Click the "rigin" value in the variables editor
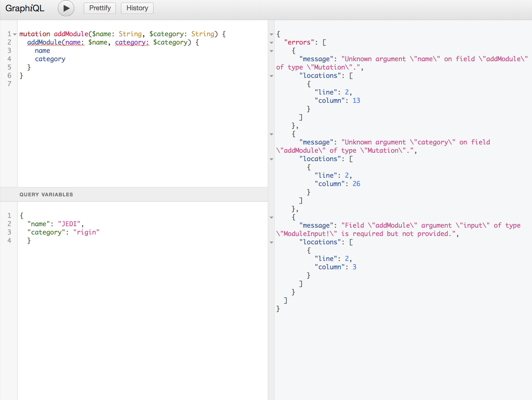 coord(86,232)
